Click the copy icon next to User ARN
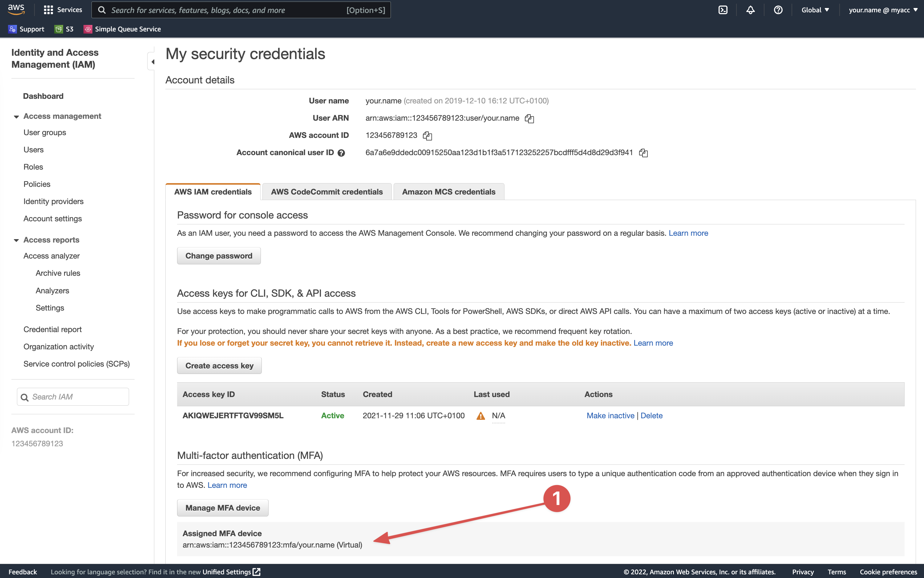This screenshot has height=578, width=924. [530, 118]
